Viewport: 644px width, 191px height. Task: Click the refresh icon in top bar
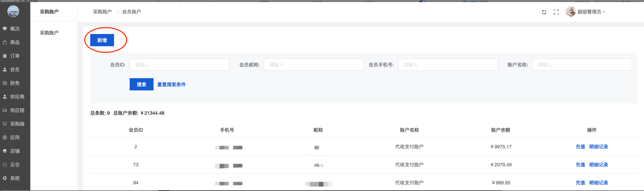(544, 12)
